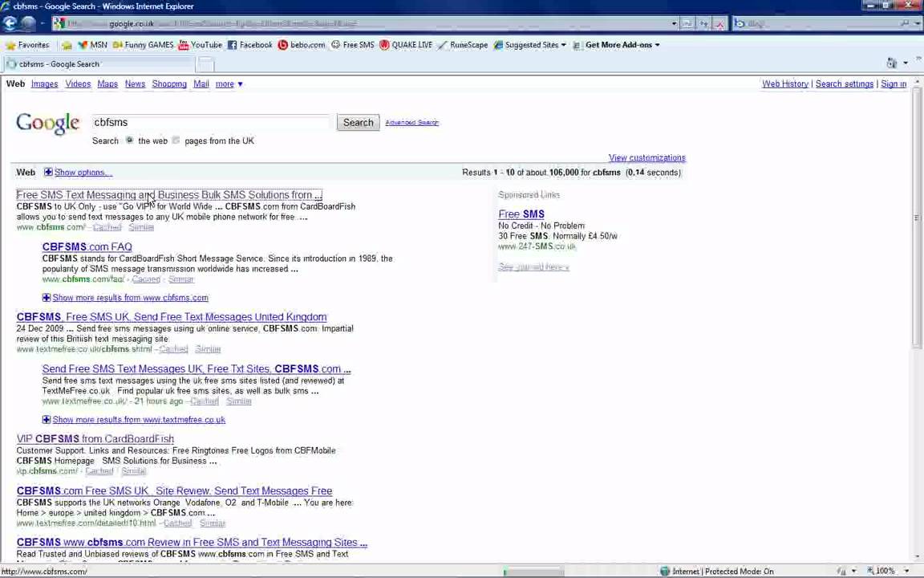Open the Funny GAMES favorites shortcut

(144, 45)
